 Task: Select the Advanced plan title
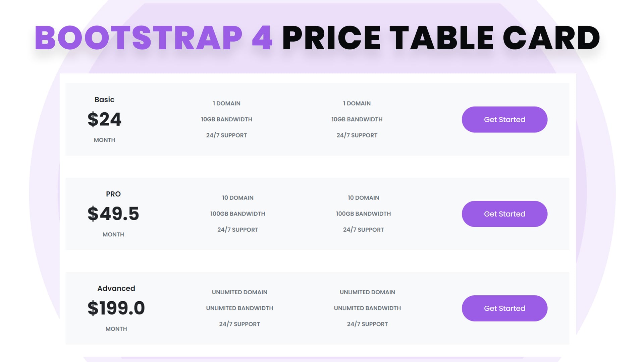116,288
